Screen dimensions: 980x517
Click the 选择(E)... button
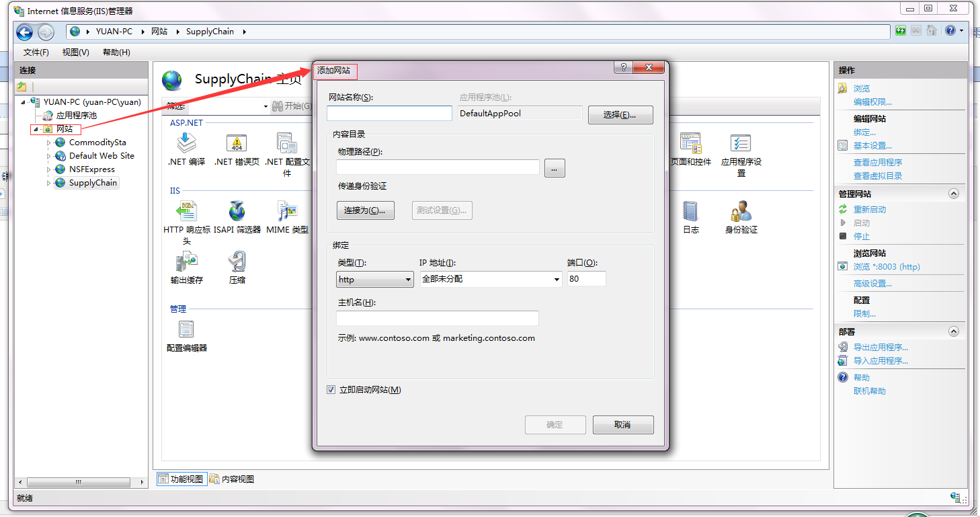pos(620,115)
